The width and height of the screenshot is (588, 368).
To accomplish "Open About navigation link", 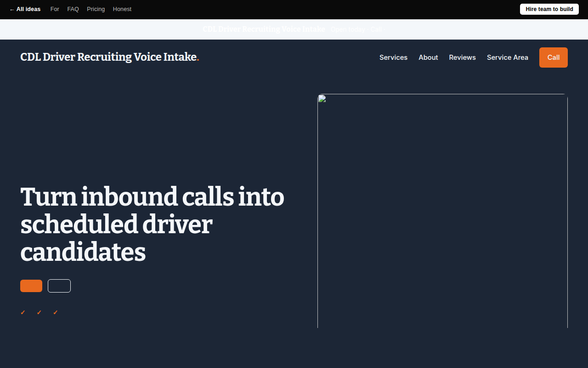I will pyautogui.click(x=428, y=57).
